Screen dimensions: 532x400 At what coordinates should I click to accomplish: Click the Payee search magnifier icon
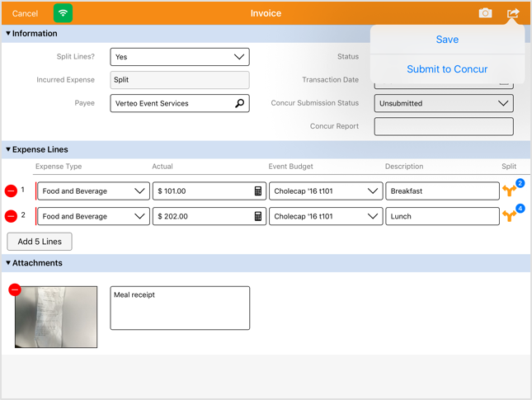(240, 104)
